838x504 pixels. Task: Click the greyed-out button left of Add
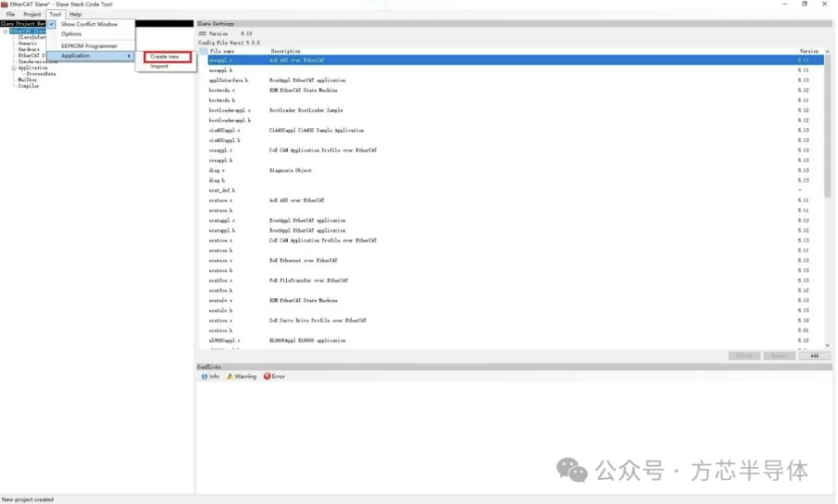780,355
